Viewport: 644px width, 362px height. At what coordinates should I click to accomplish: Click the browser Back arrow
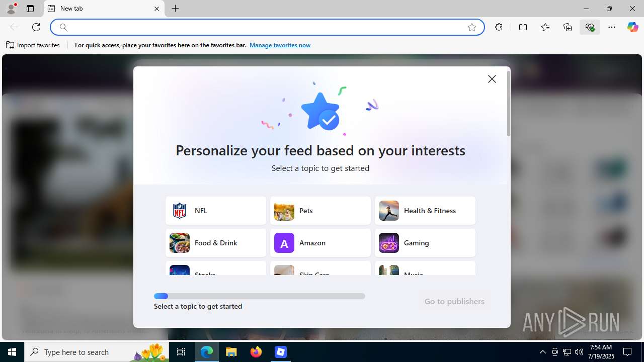pos(14,27)
